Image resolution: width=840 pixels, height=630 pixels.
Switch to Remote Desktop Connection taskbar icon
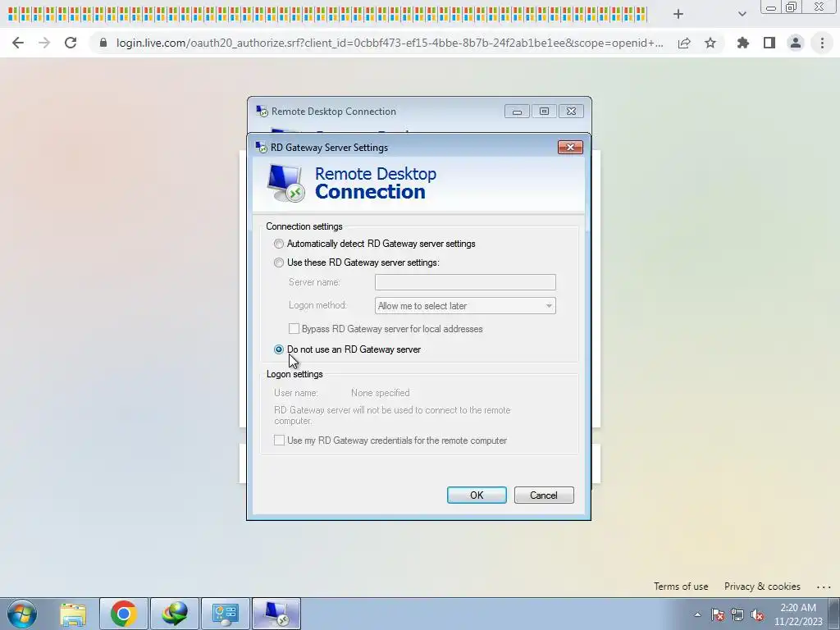click(x=276, y=614)
